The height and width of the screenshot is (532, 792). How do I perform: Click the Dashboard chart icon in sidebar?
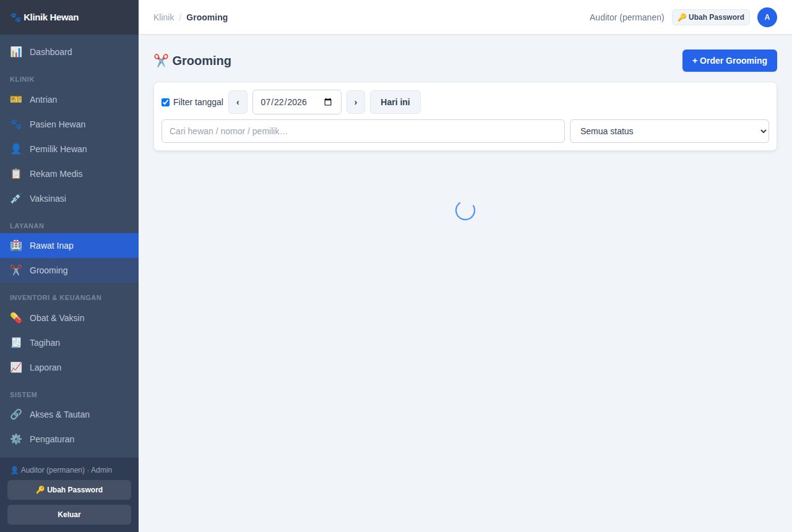(x=16, y=52)
